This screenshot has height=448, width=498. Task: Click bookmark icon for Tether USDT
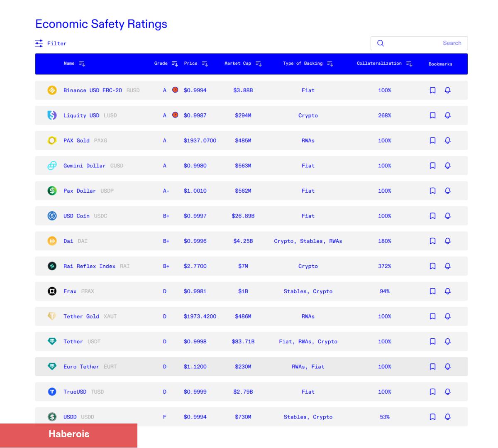432,341
